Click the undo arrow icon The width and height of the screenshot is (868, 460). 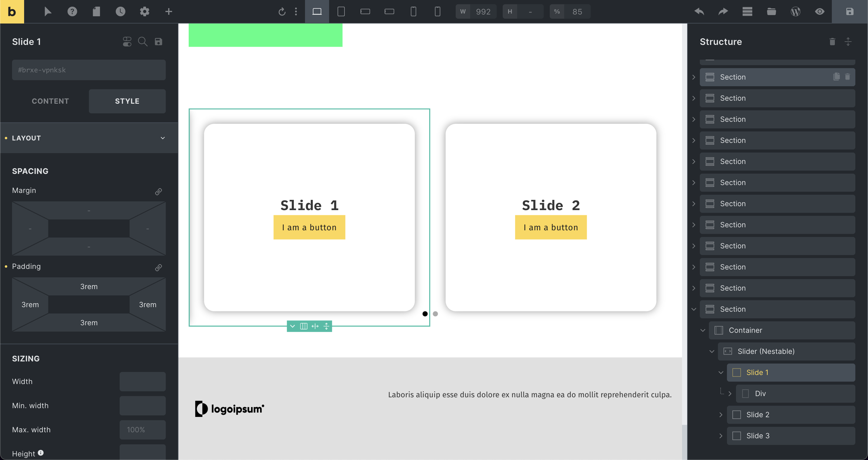point(699,11)
